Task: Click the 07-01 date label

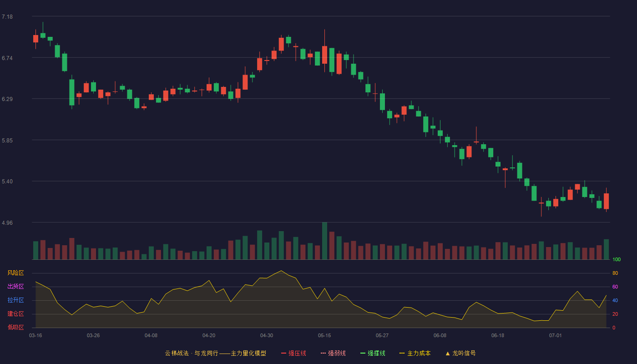Action: (x=556, y=335)
